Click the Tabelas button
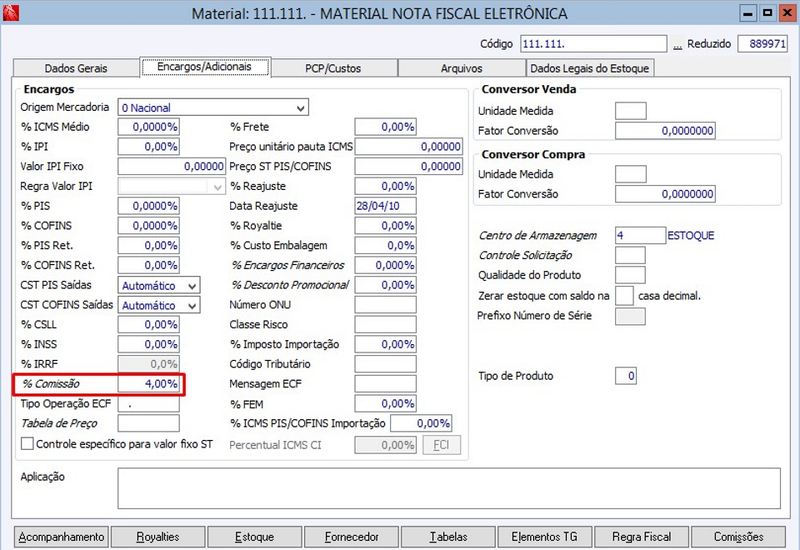 [x=448, y=537]
